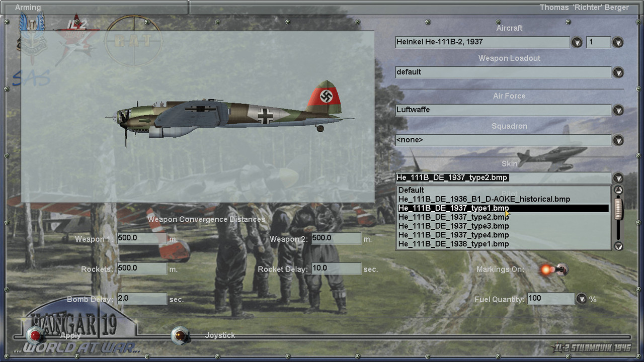Image resolution: width=644 pixels, height=362 pixels.
Task: Click the Skin field showing type2.bmp
Action: point(503,178)
